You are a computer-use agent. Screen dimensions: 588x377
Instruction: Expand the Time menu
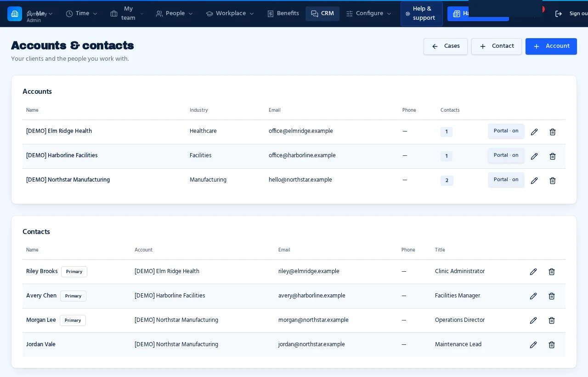pos(82,14)
